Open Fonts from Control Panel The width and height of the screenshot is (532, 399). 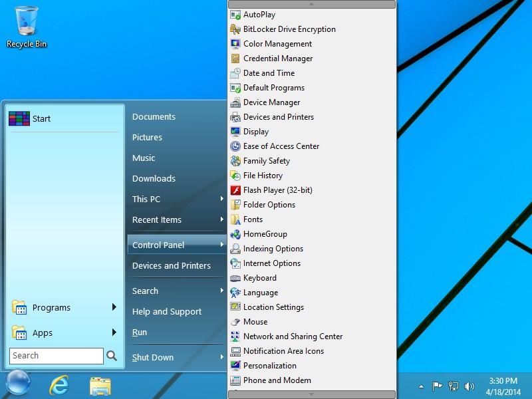click(251, 219)
